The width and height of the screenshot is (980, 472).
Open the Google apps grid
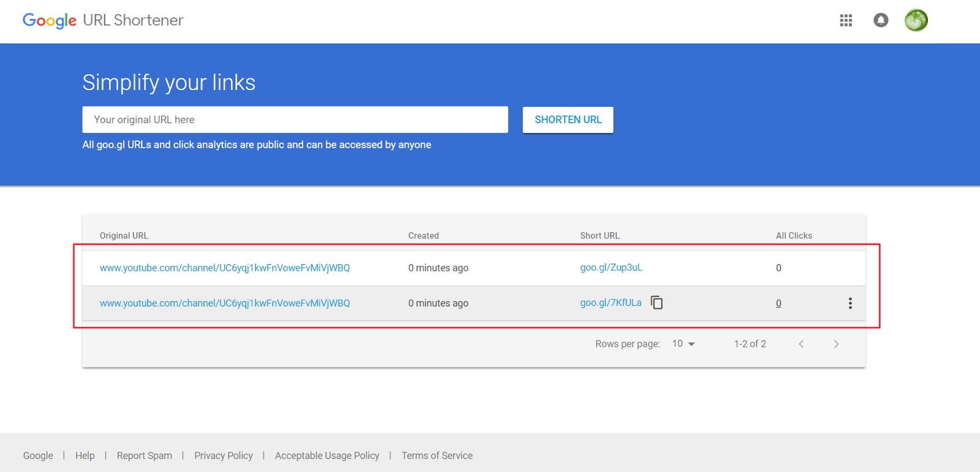point(846,21)
